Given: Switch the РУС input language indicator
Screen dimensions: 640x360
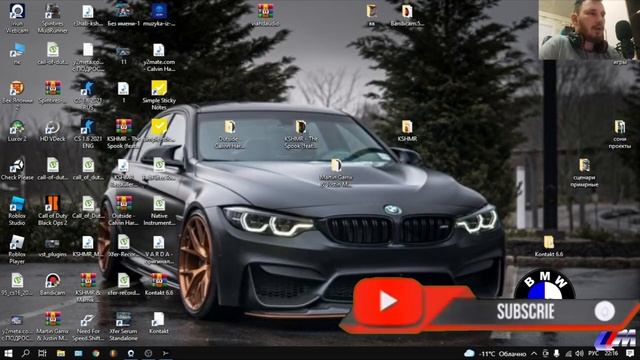Looking at the screenshot, I should 593,353.
